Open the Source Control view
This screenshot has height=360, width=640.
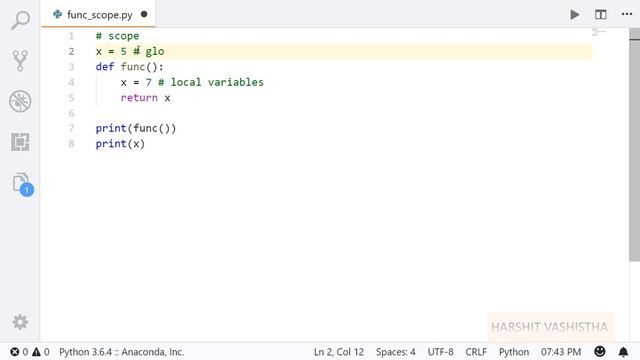[20, 60]
